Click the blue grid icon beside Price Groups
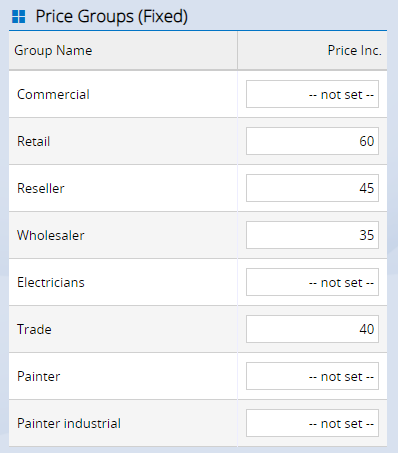 pos(19,17)
